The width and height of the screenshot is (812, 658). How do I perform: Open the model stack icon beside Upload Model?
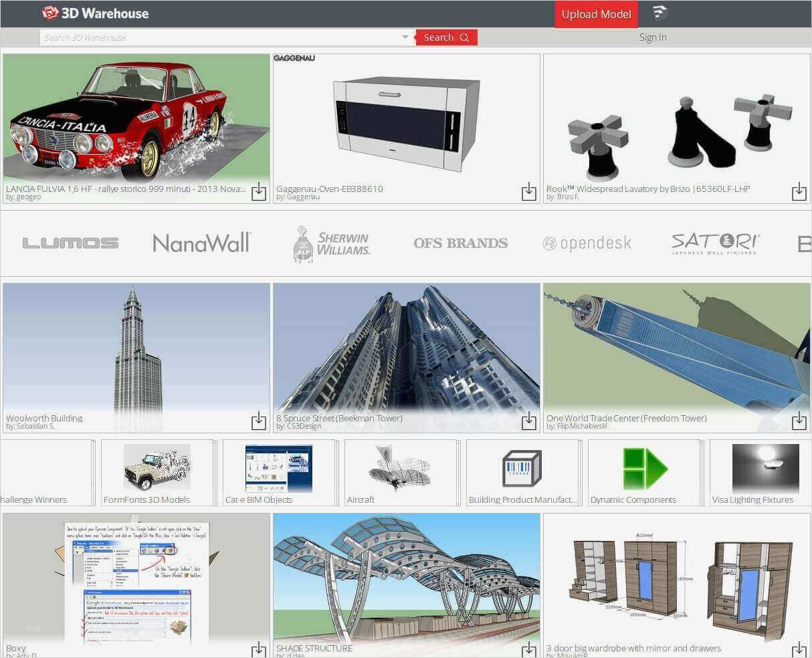[x=660, y=13]
